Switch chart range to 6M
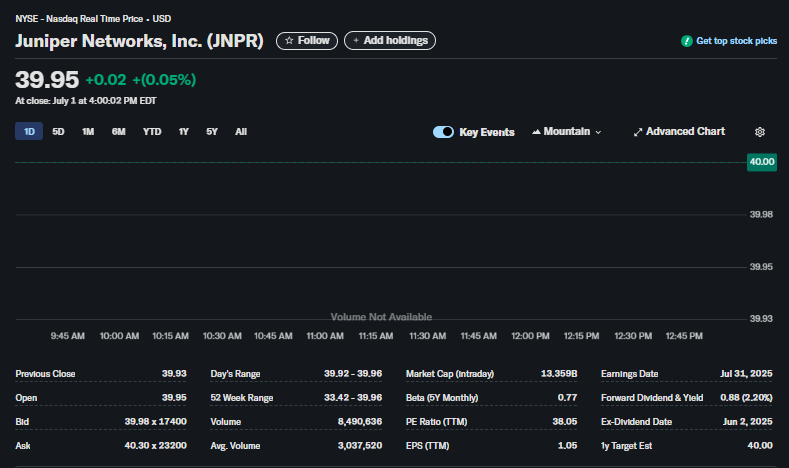Image resolution: width=789 pixels, height=468 pixels. pos(119,132)
